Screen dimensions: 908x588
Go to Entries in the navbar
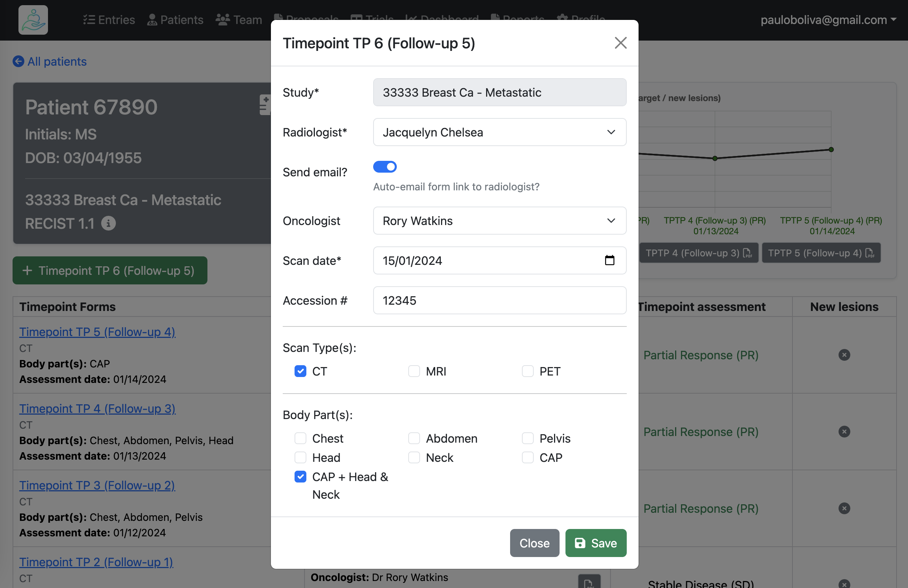tap(109, 20)
